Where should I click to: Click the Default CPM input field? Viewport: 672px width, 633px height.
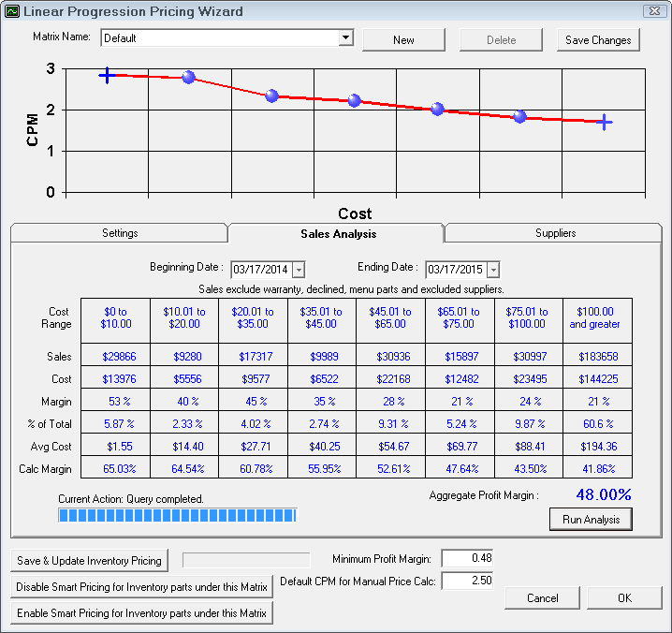pyautogui.click(x=466, y=581)
